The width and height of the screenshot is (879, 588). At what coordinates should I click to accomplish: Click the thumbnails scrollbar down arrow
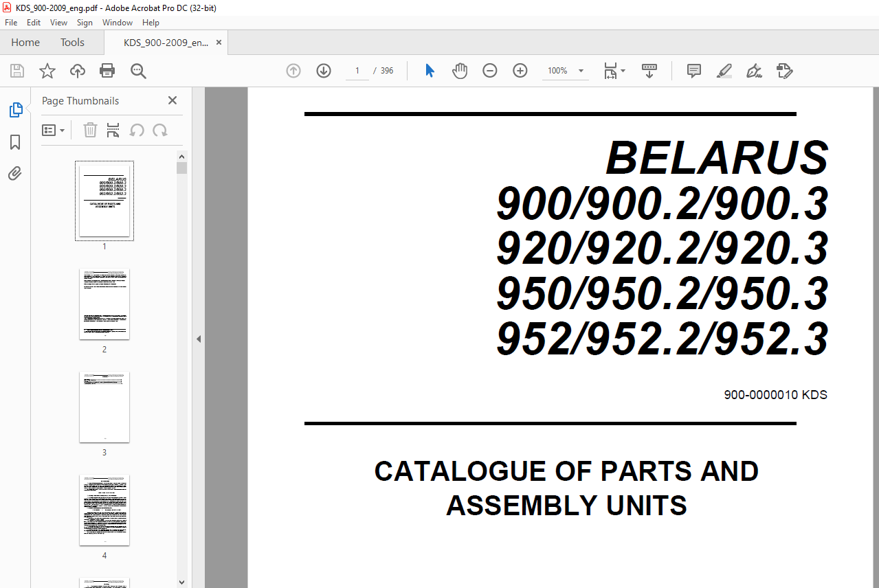point(181,582)
